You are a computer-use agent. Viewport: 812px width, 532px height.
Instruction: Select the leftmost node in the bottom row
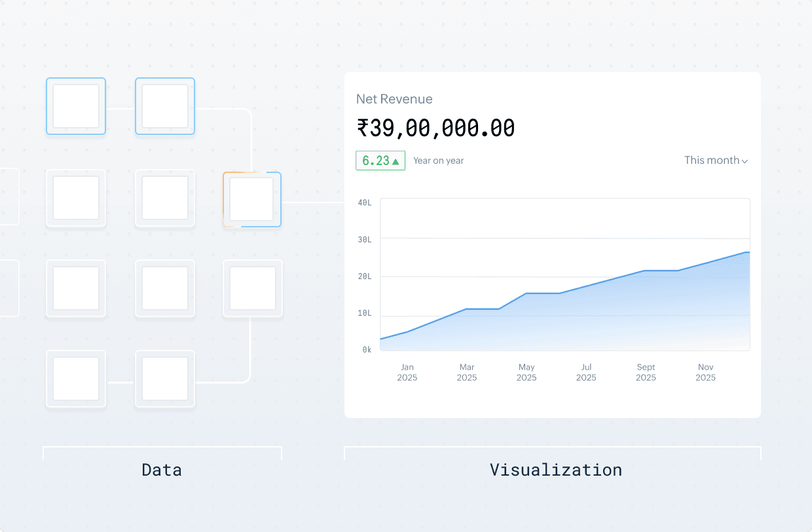pos(76,379)
